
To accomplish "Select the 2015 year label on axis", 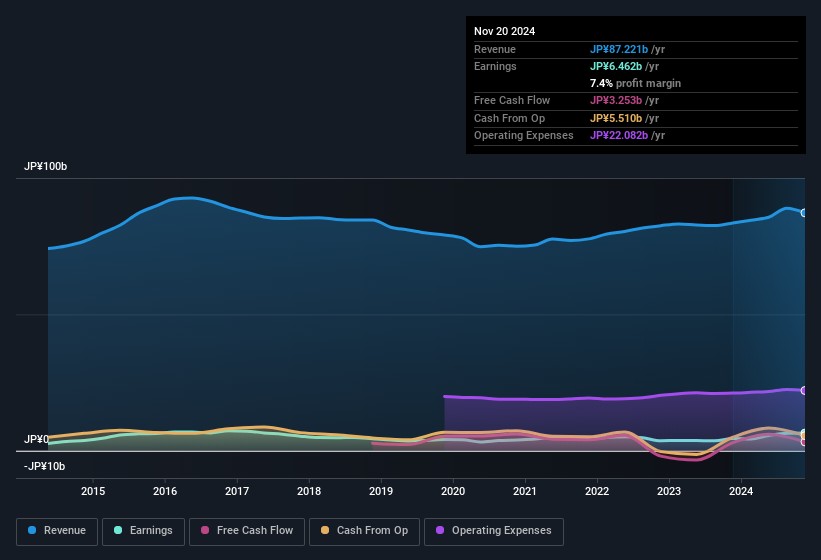I will tap(93, 491).
